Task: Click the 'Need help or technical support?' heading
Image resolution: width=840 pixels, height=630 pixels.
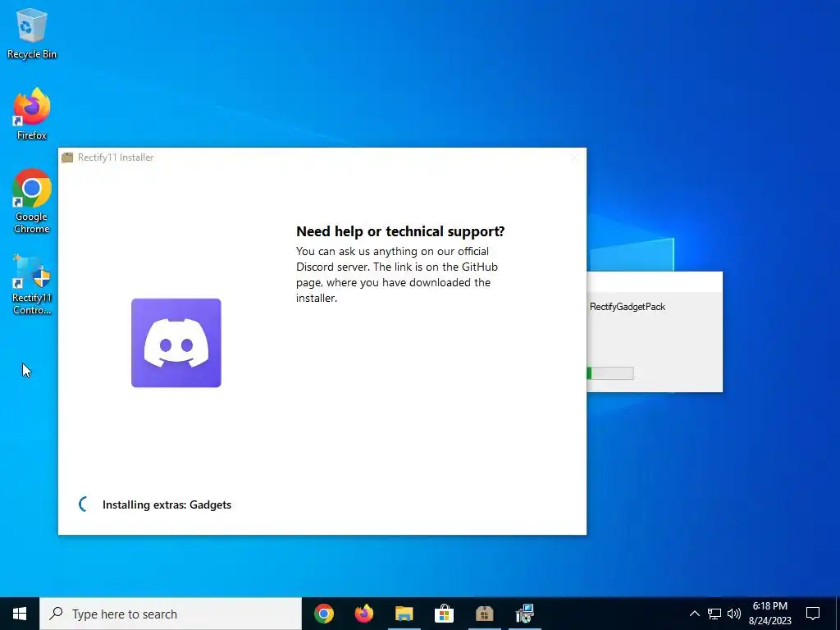Action: pyautogui.click(x=400, y=231)
